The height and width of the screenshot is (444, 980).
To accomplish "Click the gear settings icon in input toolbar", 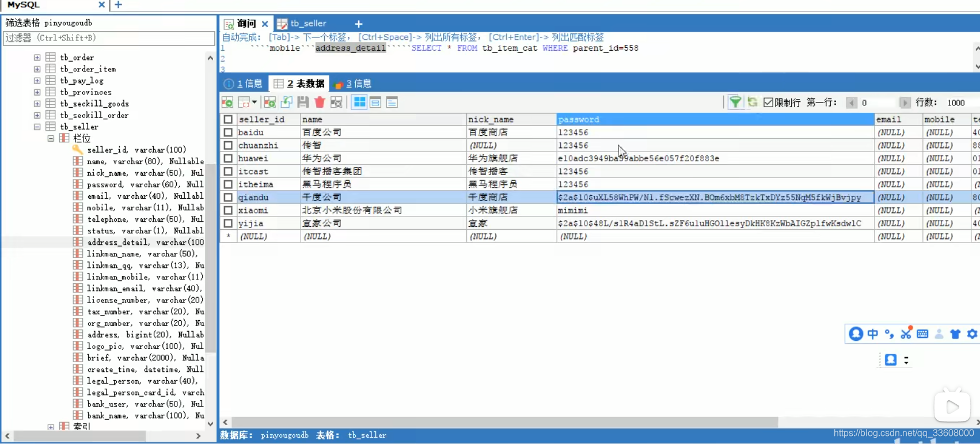I will tap(972, 333).
